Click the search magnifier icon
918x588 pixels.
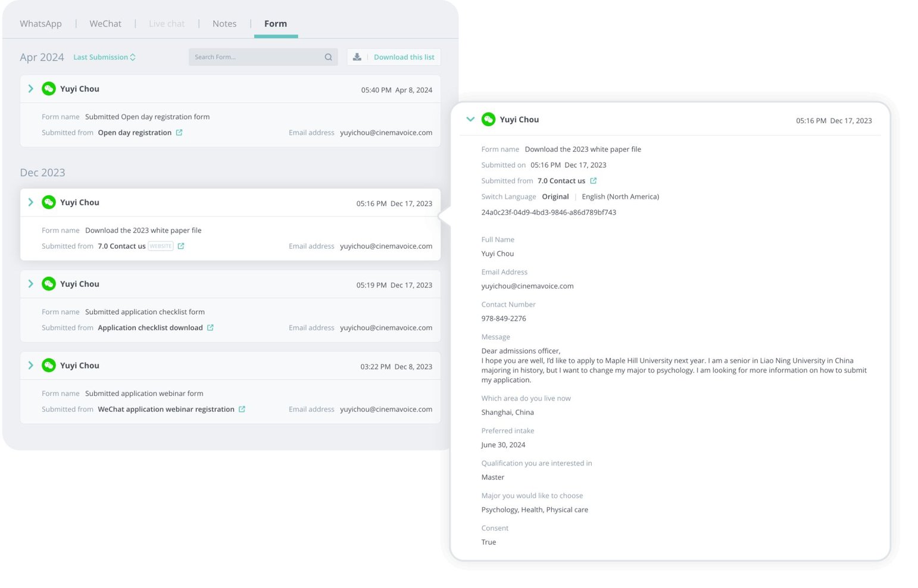(328, 57)
